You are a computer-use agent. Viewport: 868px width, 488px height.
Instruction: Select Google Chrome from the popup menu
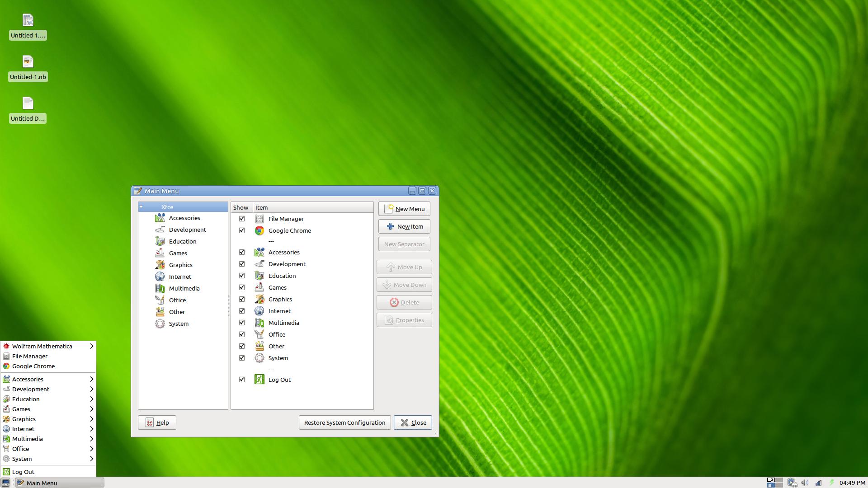coord(33,366)
